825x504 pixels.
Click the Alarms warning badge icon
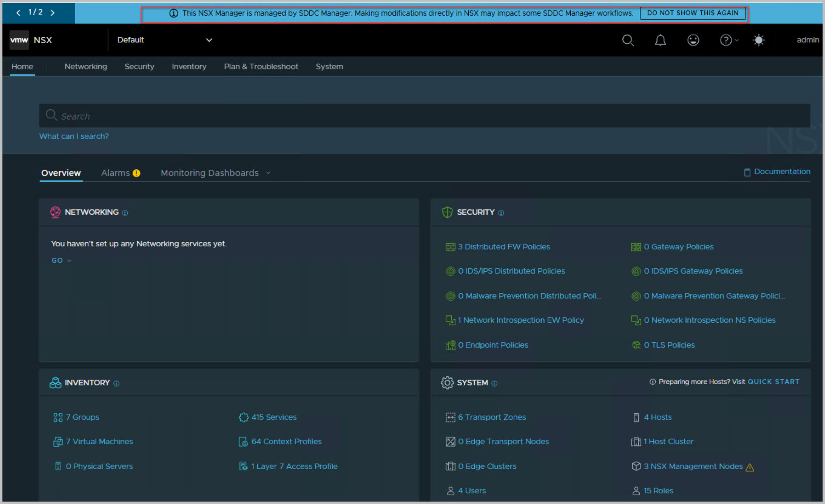click(x=137, y=173)
